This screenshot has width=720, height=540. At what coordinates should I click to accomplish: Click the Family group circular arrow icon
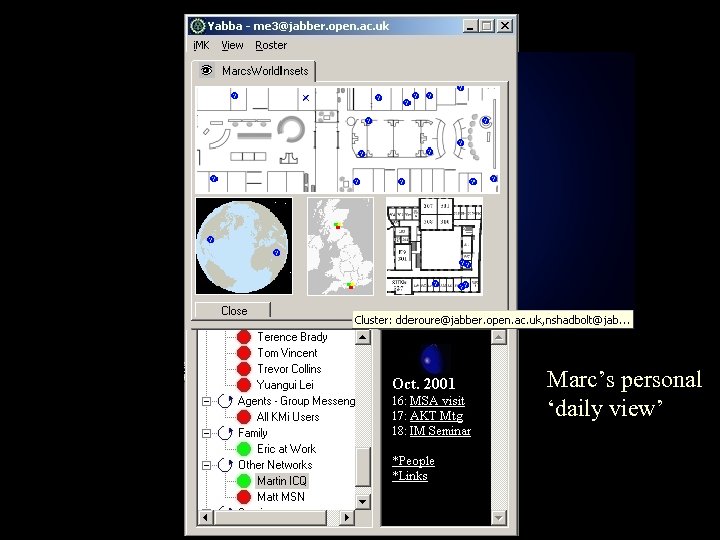225,433
